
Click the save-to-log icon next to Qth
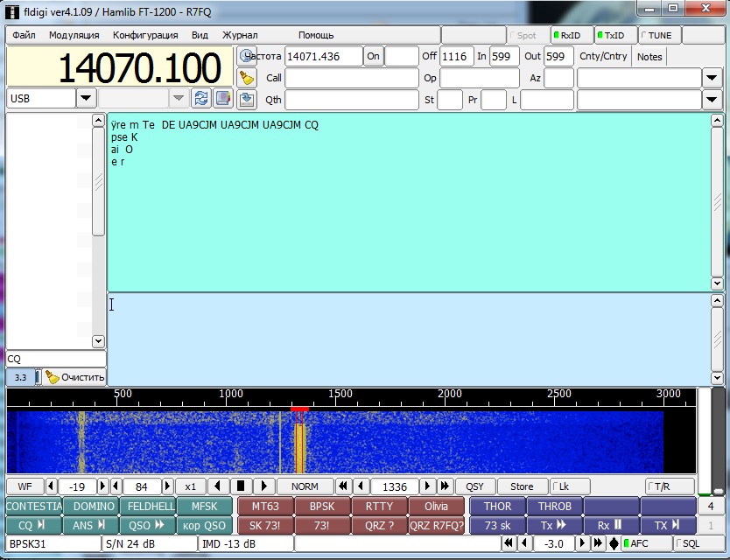pos(247,99)
